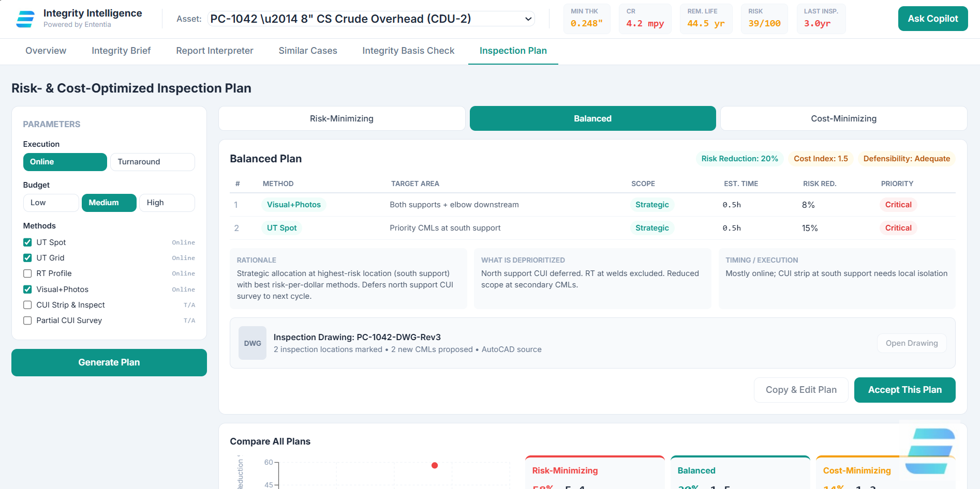Click the REM. LIFE 44.5 yr metric
980x489 pixels.
pos(706,19)
